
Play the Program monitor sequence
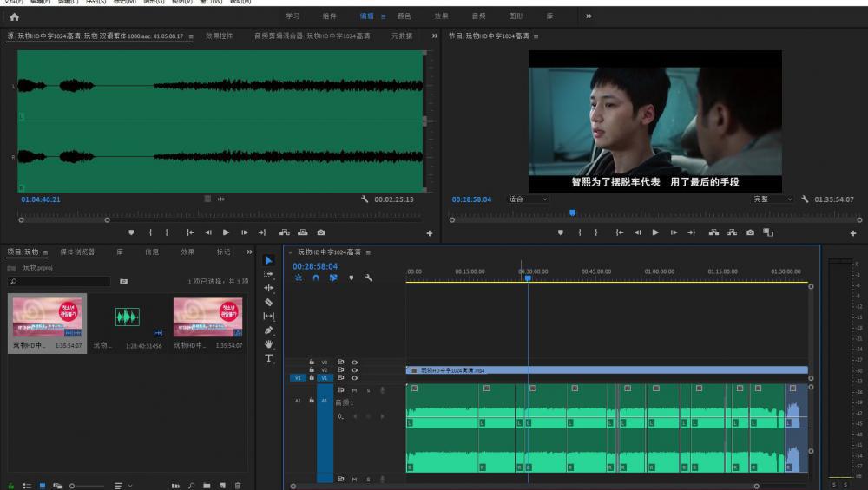click(655, 232)
